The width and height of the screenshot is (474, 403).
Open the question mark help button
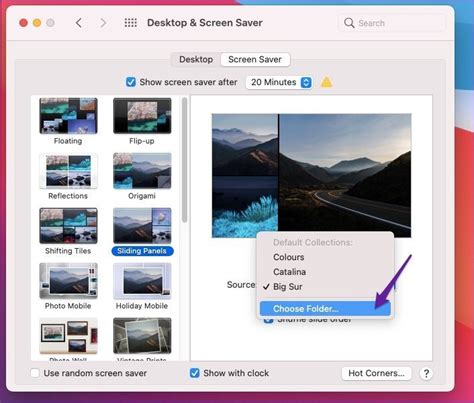(426, 373)
